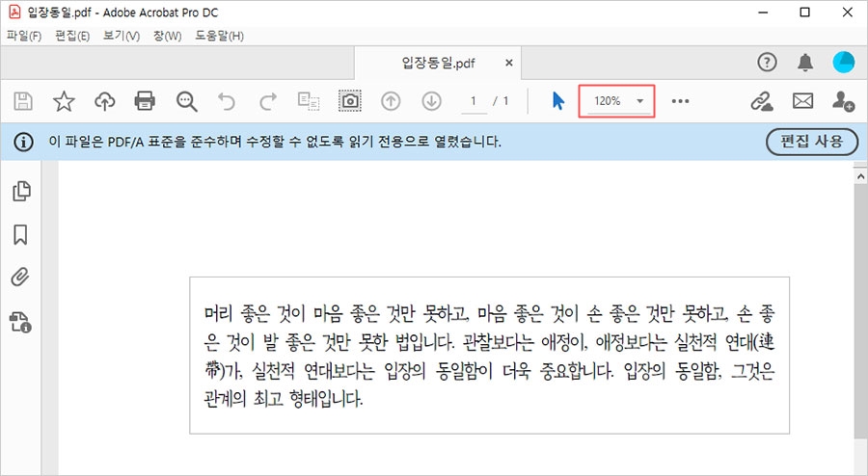
Task: Click the Undo arrow icon
Action: tap(227, 101)
